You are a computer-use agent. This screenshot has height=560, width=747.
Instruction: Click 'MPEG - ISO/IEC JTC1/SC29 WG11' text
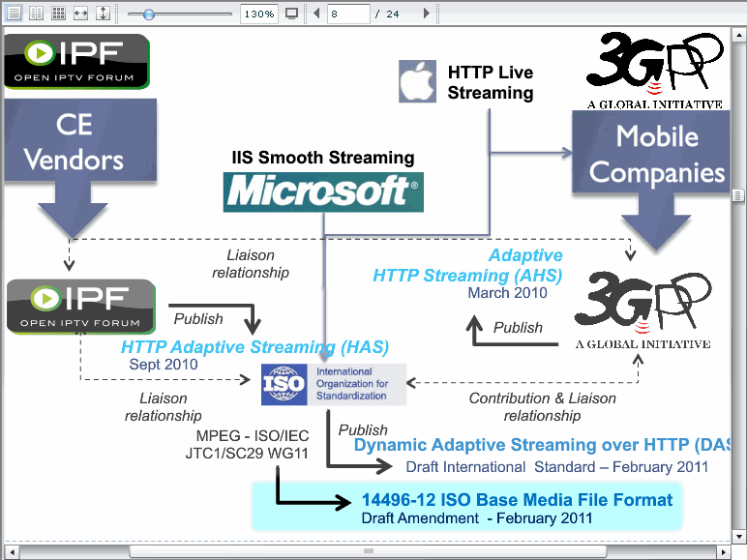(x=247, y=444)
